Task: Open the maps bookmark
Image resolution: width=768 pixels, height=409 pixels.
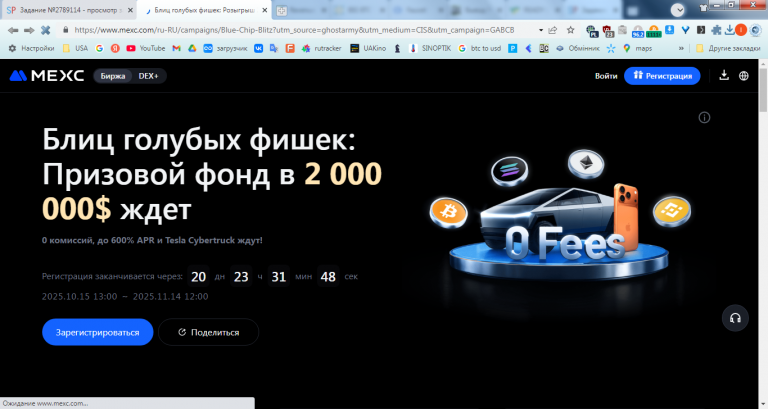Action: 637,48
